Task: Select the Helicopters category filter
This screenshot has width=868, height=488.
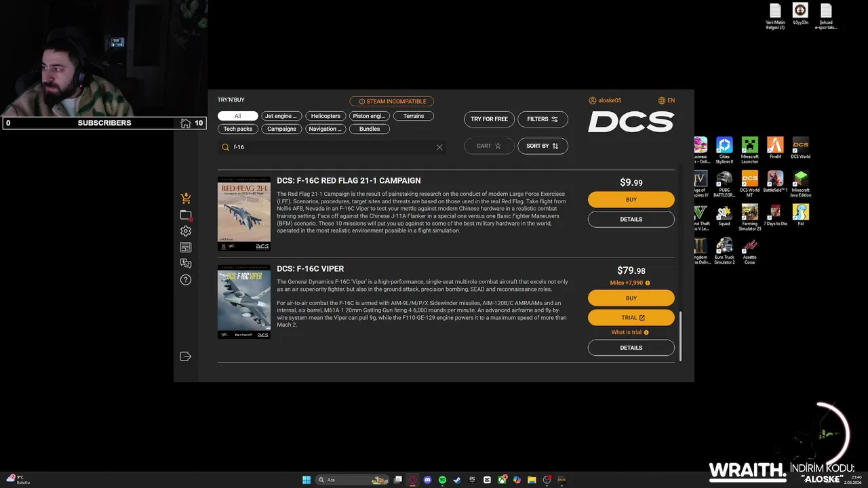Action: point(325,116)
